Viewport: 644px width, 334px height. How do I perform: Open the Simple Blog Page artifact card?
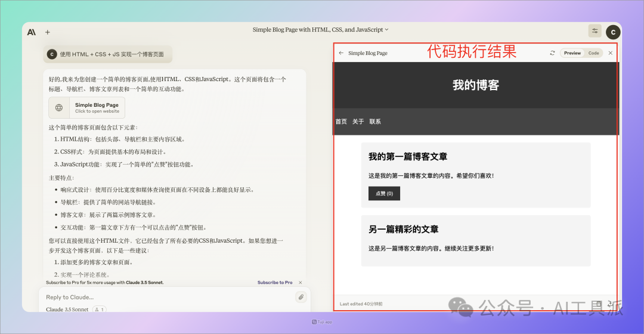click(87, 108)
